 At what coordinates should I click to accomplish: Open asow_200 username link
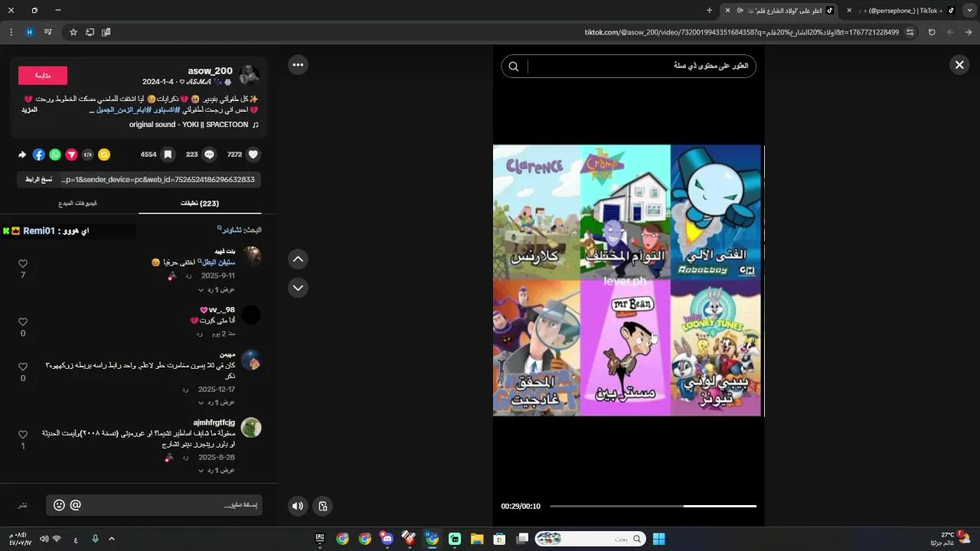(210, 71)
